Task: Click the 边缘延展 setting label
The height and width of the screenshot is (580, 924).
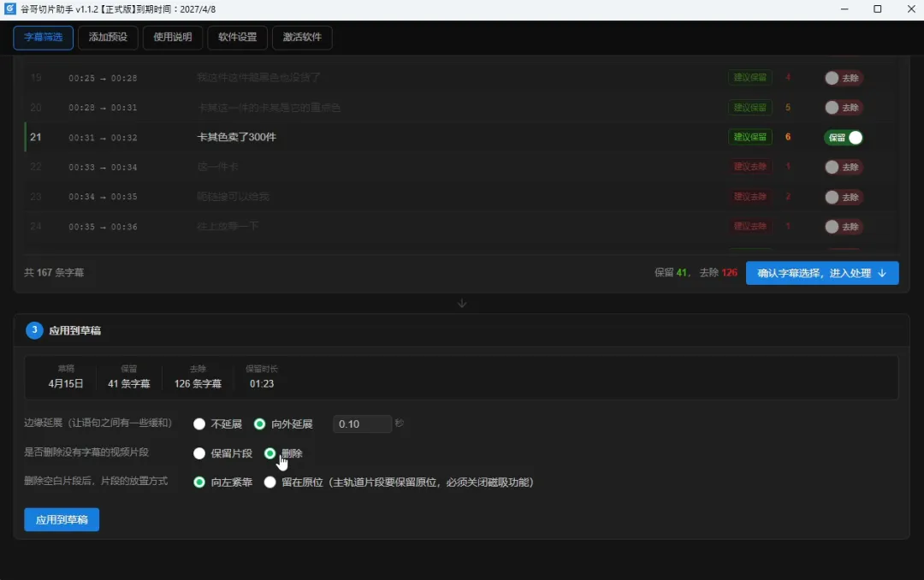Action: (98, 423)
